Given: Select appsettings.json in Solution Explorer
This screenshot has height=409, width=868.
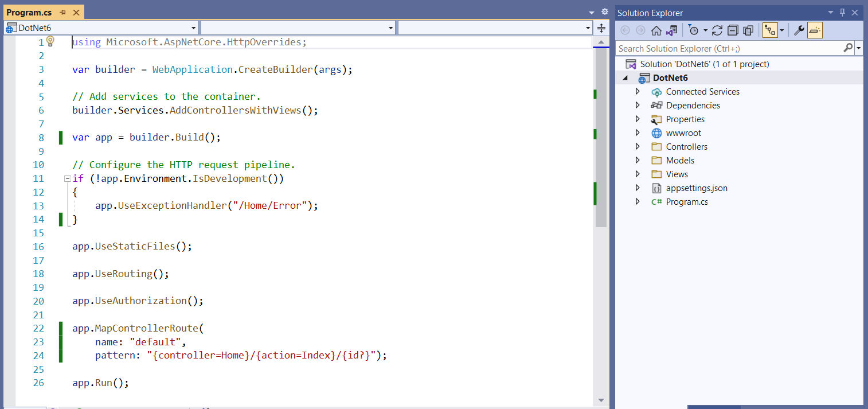Looking at the screenshot, I should [x=696, y=188].
